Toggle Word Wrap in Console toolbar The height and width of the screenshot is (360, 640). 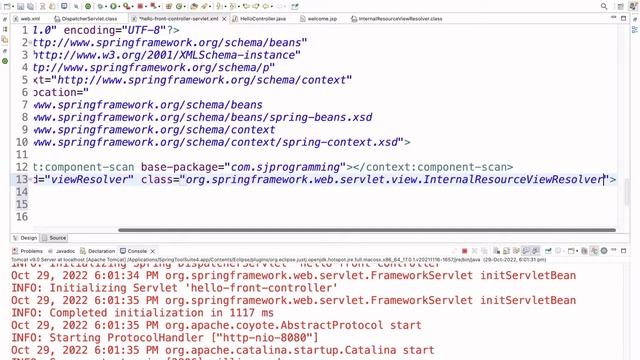click(516, 251)
